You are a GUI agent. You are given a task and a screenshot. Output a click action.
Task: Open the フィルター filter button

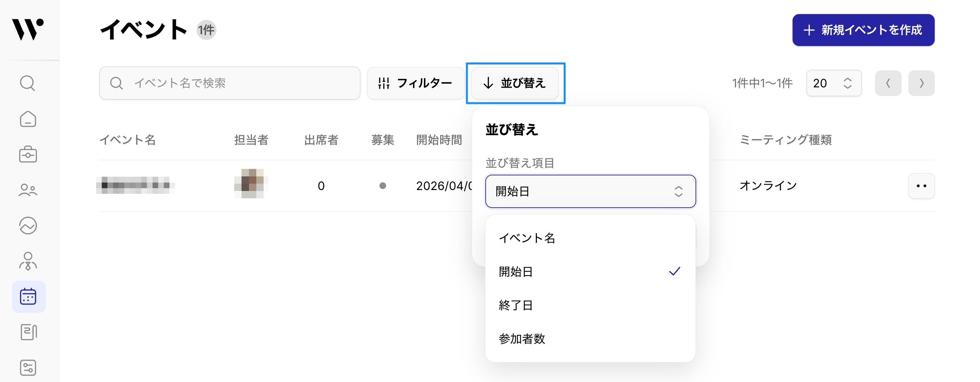click(x=415, y=83)
